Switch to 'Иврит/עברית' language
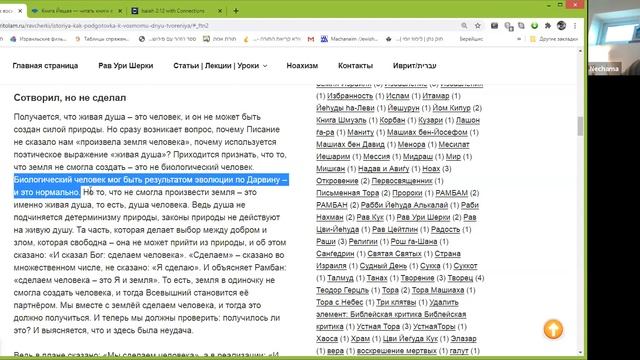 [414, 66]
